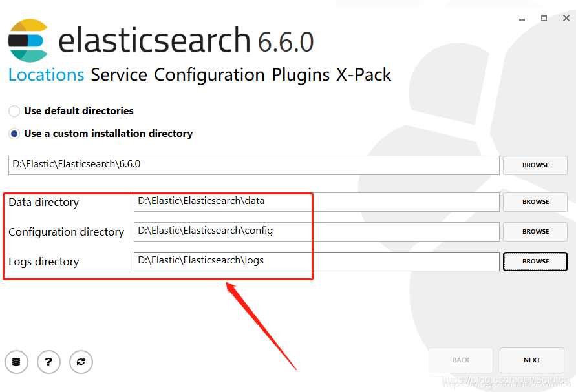The image size is (576, 392).
Task: Minimize the installer window
Action: [522, 19]
